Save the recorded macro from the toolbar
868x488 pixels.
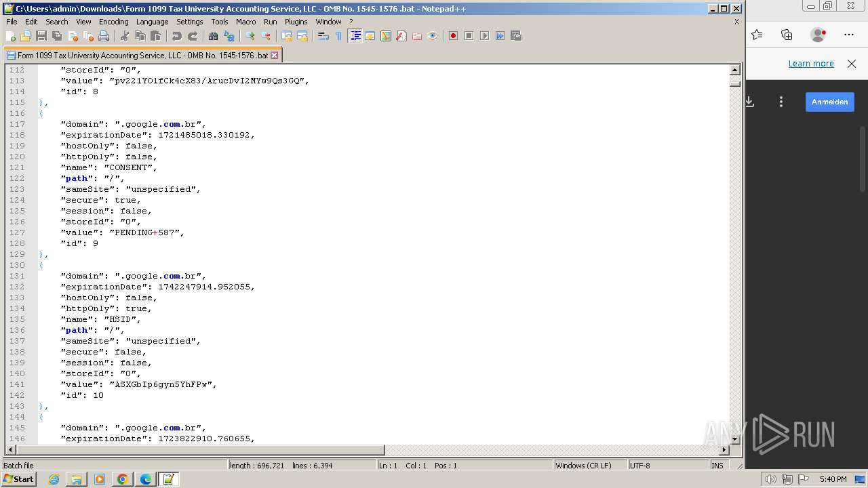pyautogui.click(x=515, y=36)
